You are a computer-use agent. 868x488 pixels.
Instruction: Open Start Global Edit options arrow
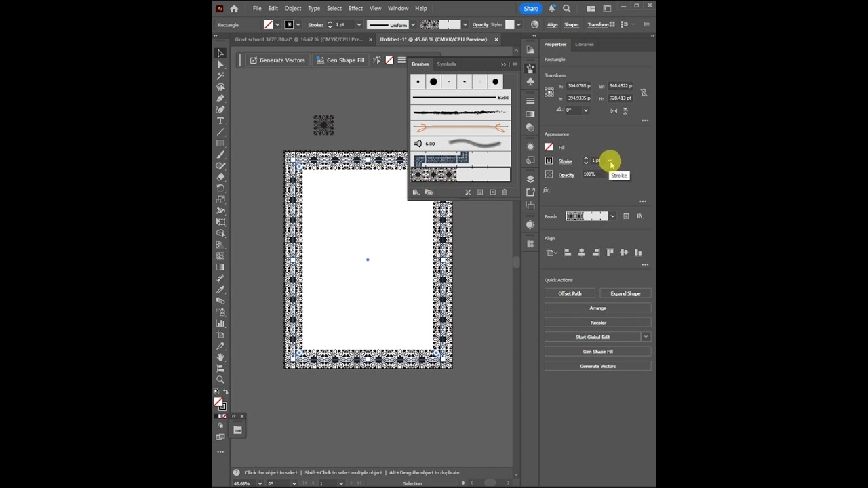[646, 337]
